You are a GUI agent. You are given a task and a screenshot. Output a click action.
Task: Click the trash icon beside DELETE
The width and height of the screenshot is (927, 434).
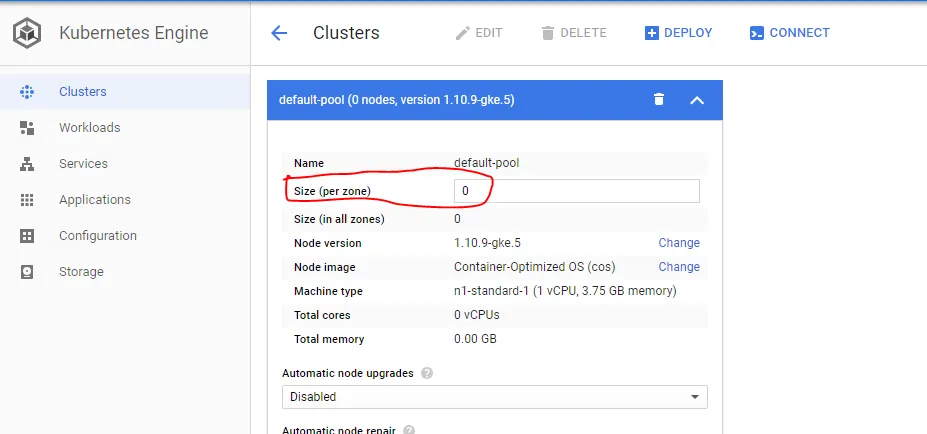(548, 33)
